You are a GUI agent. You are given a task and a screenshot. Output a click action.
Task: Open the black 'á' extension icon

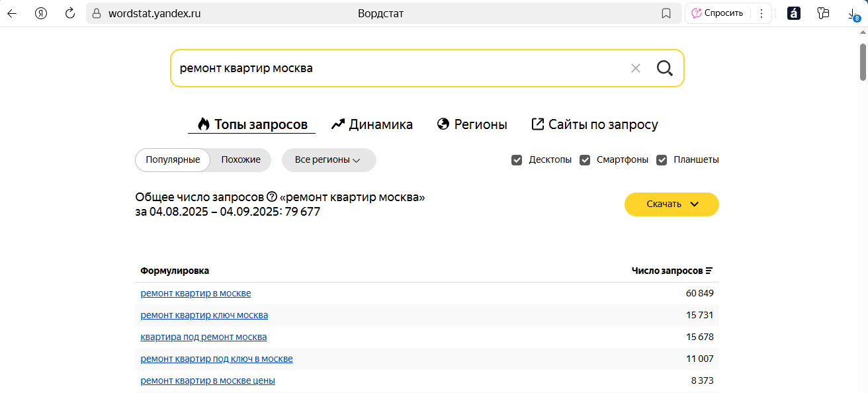(794, 13)
